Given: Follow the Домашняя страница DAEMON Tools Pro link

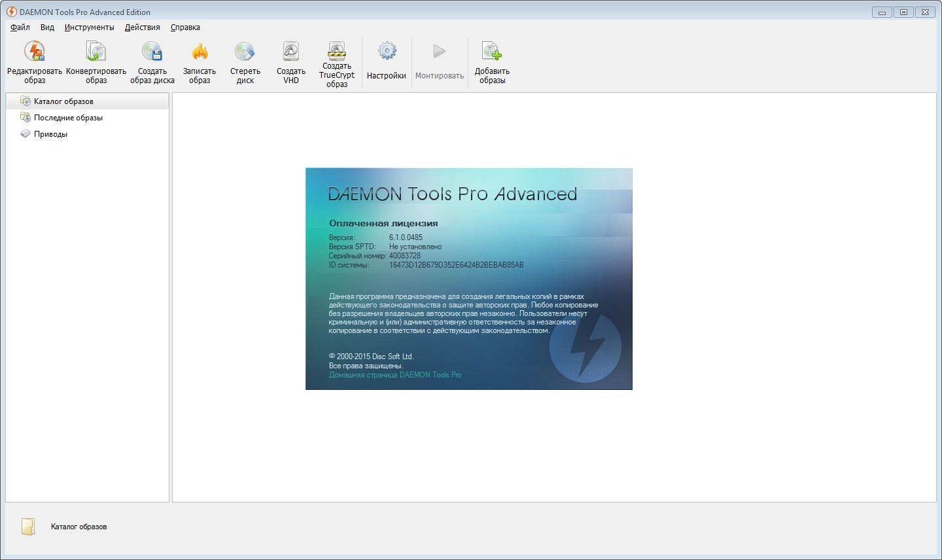Looking at the screenshot, I should pyautogui.click(x=395, y=375).
